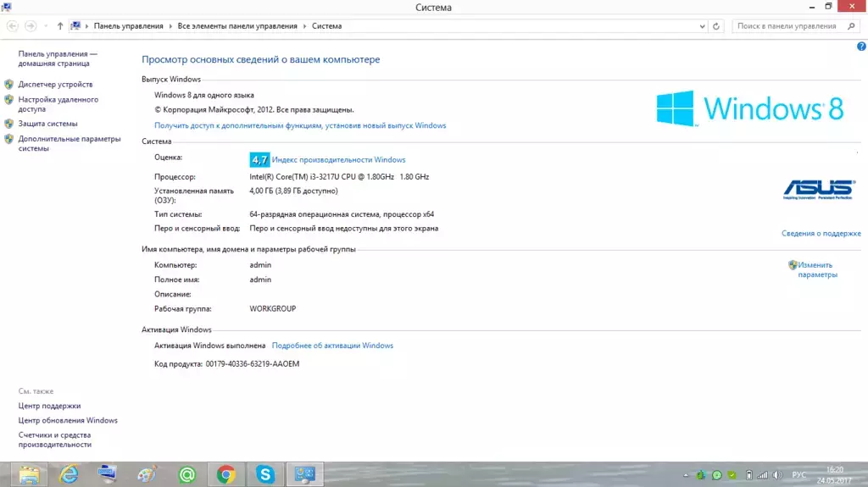
Task: Open link to get new Windows edition features
Action: pyautogui.click(x=300, y=125)
